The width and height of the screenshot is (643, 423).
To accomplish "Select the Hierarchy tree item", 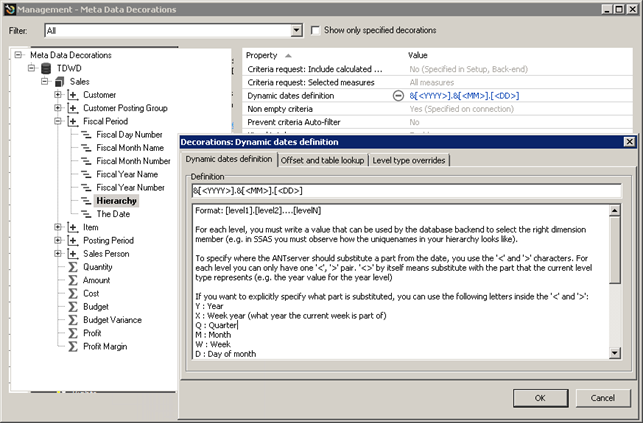I will coord(116,201).
